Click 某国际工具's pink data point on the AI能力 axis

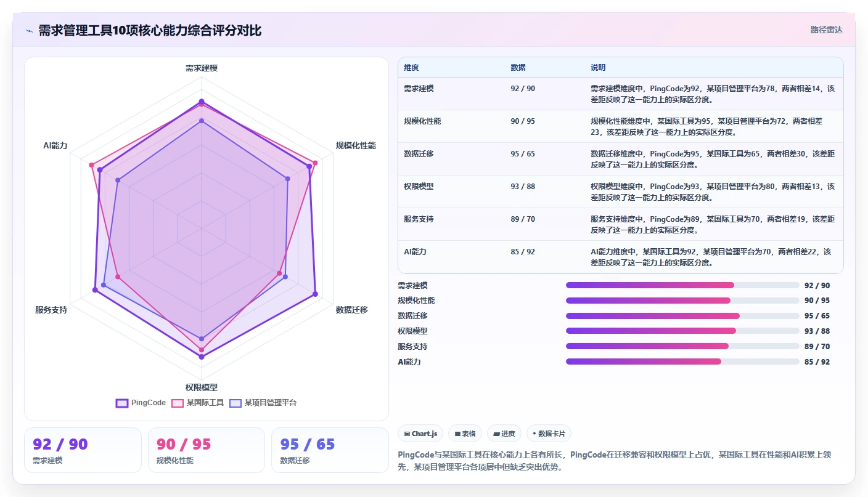point(91,165)
